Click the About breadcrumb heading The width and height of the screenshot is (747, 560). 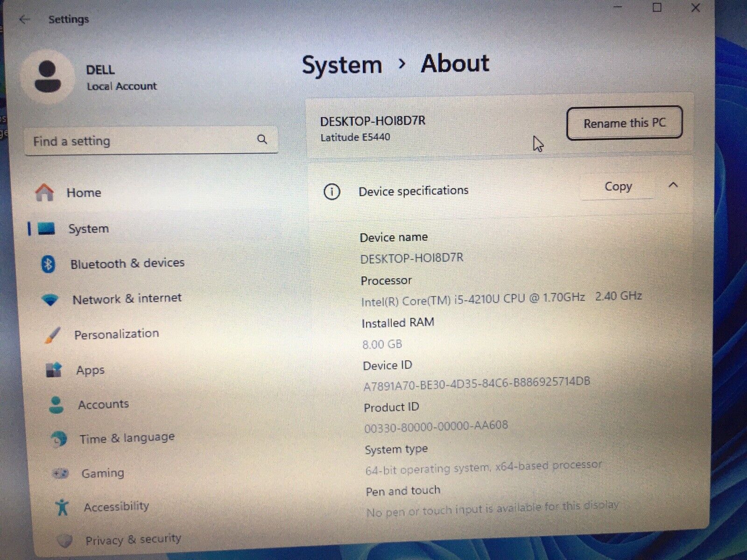coord(455,63)
